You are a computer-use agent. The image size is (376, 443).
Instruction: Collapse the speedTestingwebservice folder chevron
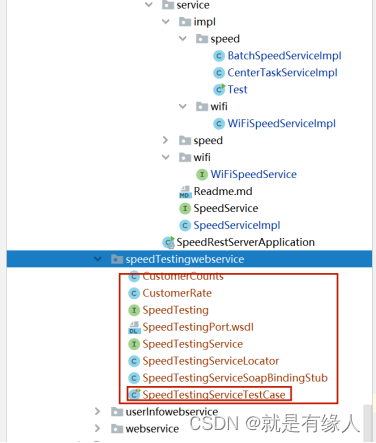click(98, 259)
